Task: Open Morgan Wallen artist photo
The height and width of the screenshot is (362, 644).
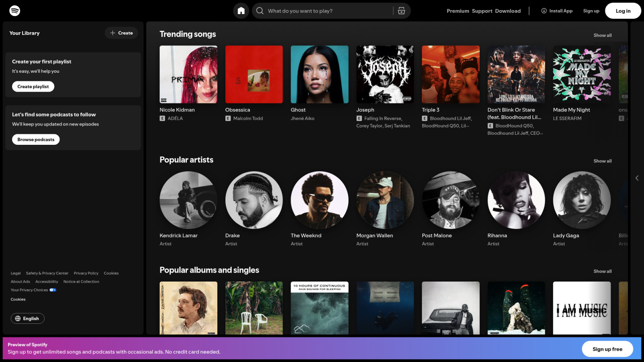Action: 385,200
